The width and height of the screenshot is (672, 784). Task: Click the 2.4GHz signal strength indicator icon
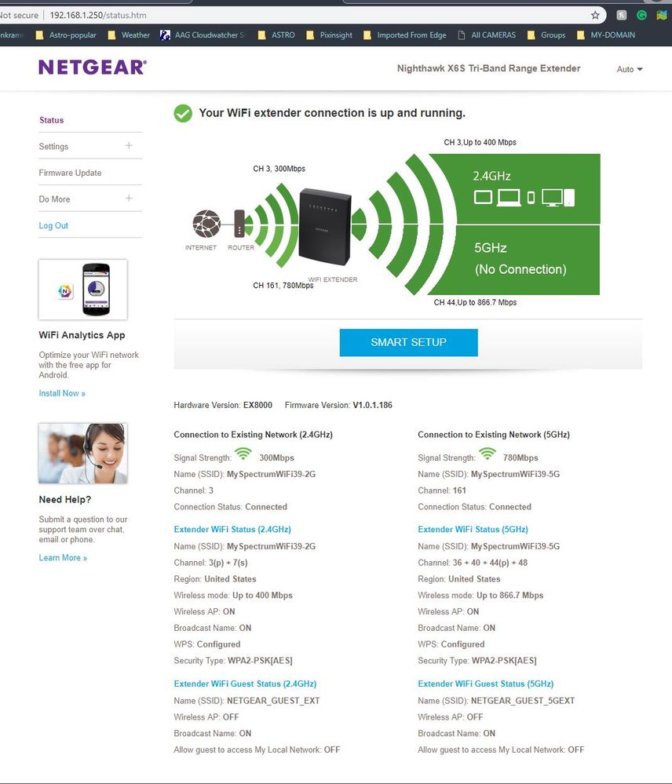click(243, 454)
